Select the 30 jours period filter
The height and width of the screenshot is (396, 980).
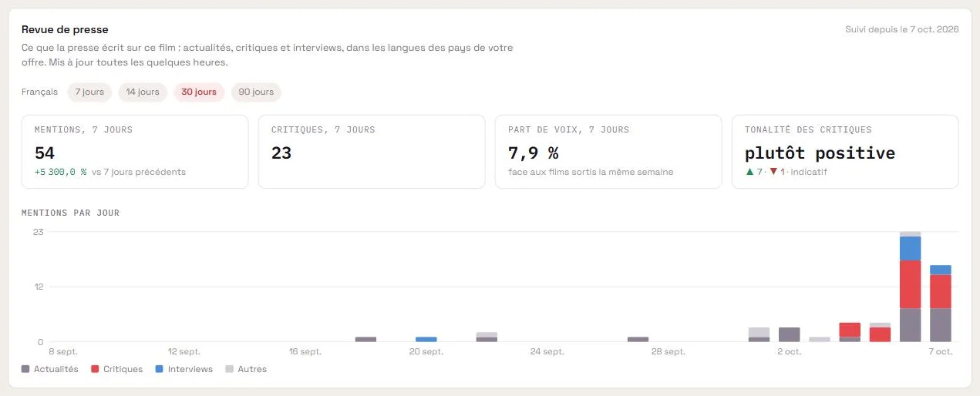[199, 92]
